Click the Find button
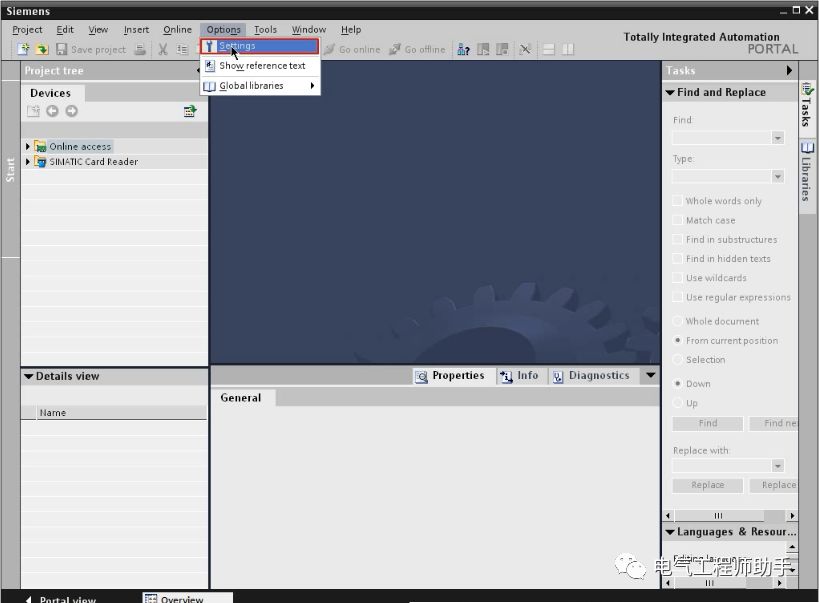 (708, 423)
